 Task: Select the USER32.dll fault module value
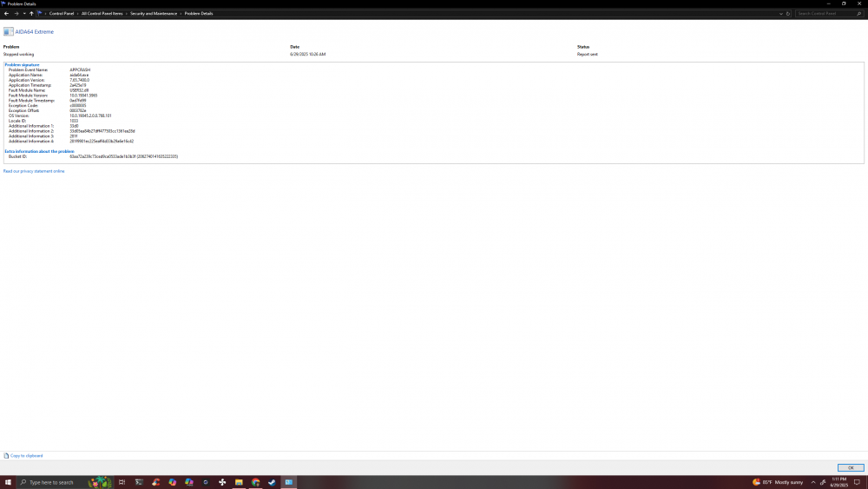point(79,90)
